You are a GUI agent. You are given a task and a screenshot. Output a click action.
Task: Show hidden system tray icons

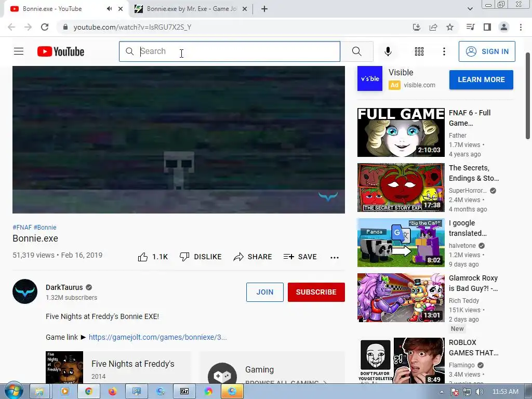pyautogui.click(x=442, y=392)
